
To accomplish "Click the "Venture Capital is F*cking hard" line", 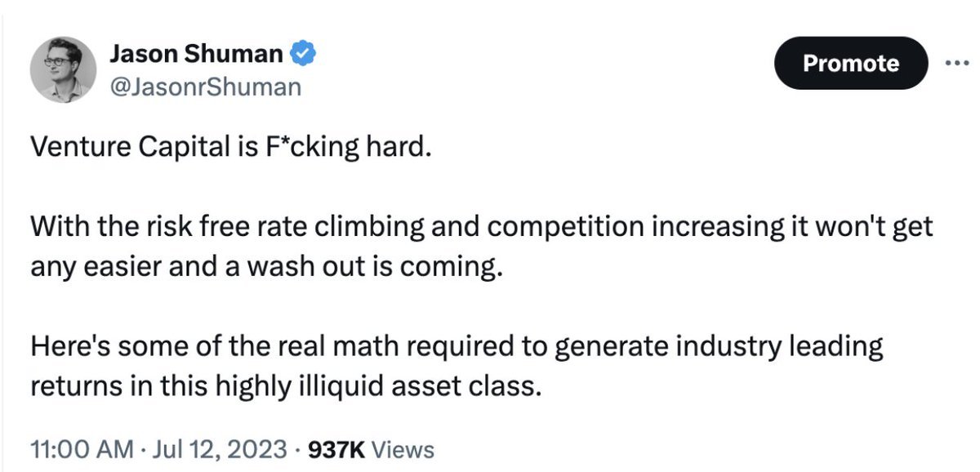I will click(x=228, y=150).
